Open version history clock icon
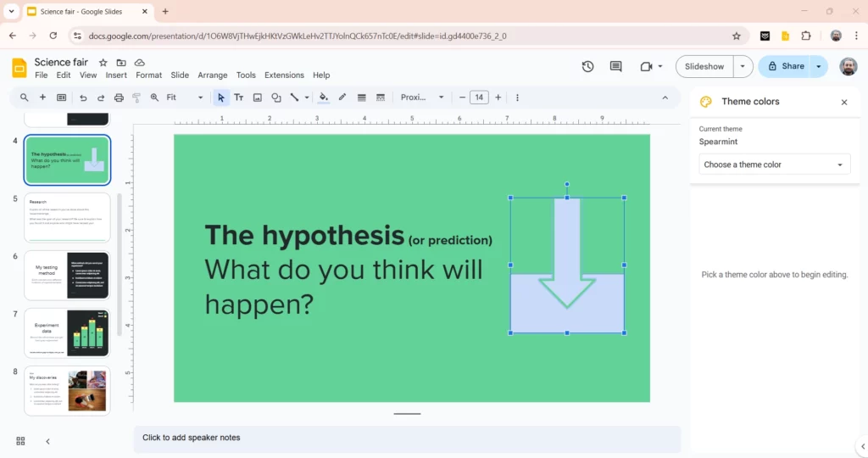Image resolution: width=868 pixels, height=458 pixels. pos(587,66)
